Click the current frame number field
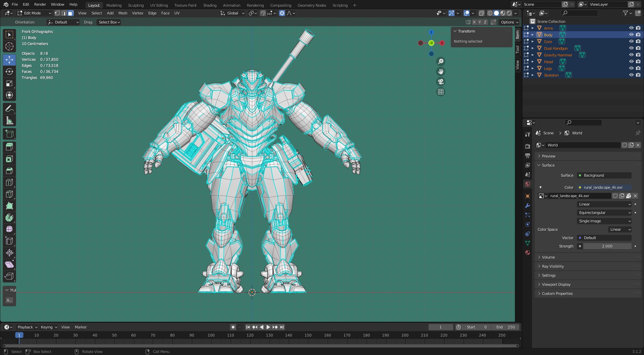Viewport: 644px width, 355px height. point(440,327)
